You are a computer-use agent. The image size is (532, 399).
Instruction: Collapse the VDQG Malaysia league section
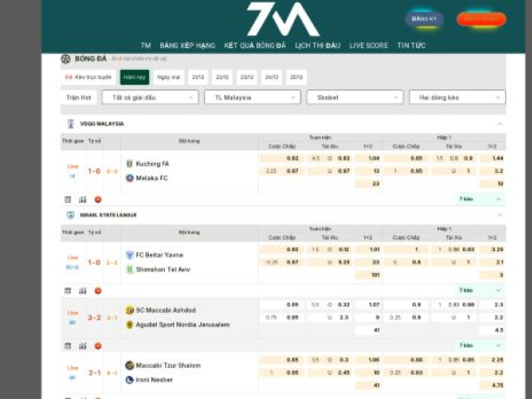pyautogui.click(x=499, y=124)
